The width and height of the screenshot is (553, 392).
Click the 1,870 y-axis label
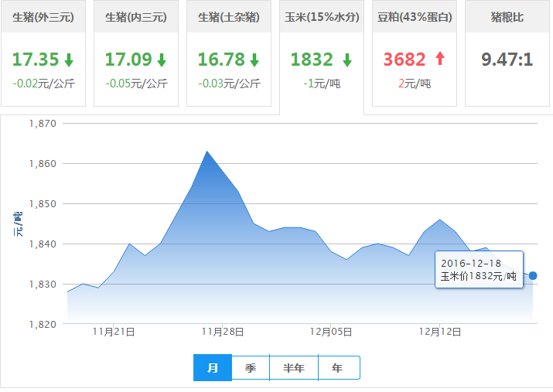tap(43, 124)
